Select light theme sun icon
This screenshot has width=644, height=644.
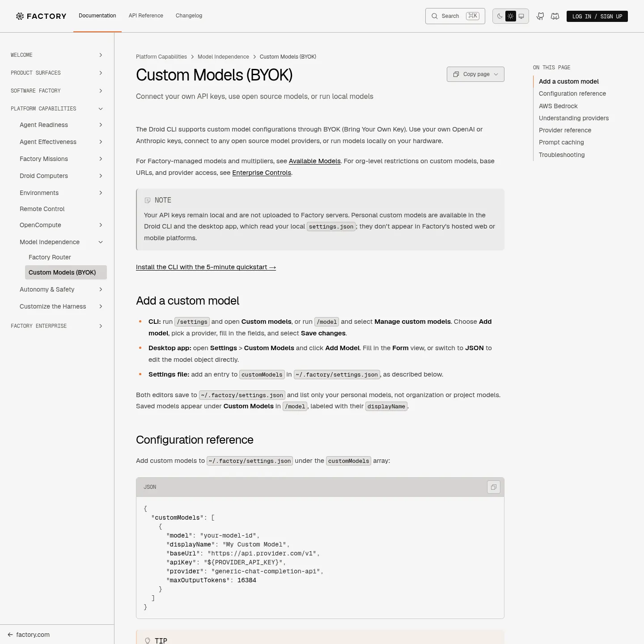pyautogui.click(x=510, y=16)
